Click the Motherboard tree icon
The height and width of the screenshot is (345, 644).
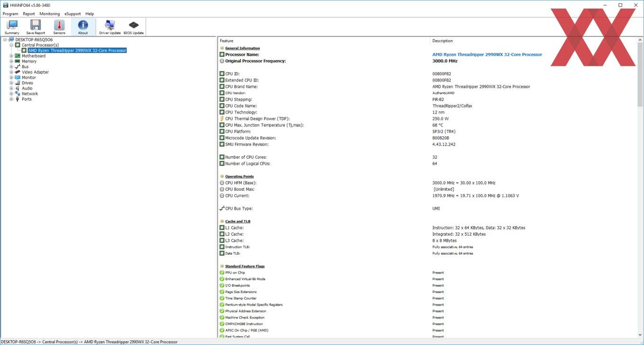pyautogui.click(x=18, y=56)
